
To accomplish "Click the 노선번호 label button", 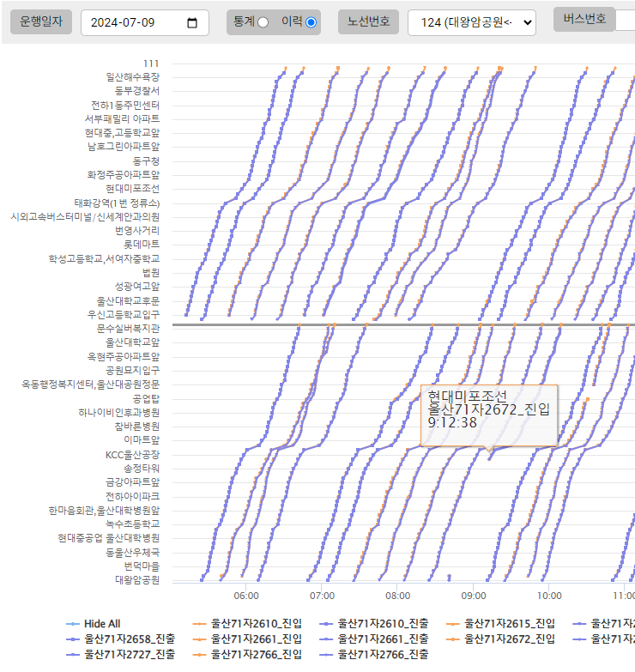I will (x=368, y=22).
